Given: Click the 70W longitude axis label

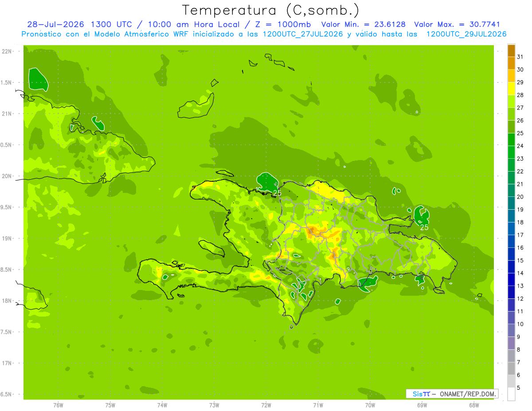Looking at the screenshot, I should pyautogui.click(x=370, y=405).
